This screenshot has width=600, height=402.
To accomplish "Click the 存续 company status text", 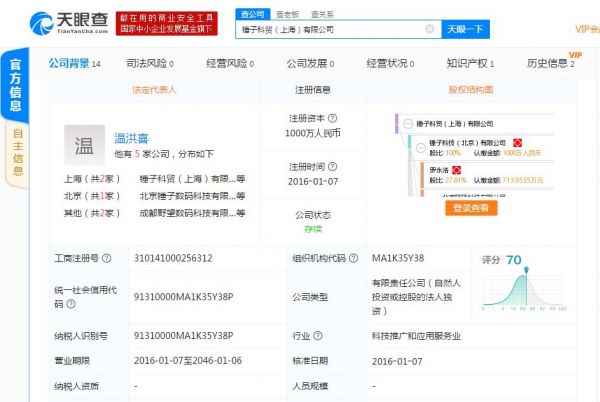I will click(x=313, y=229).
